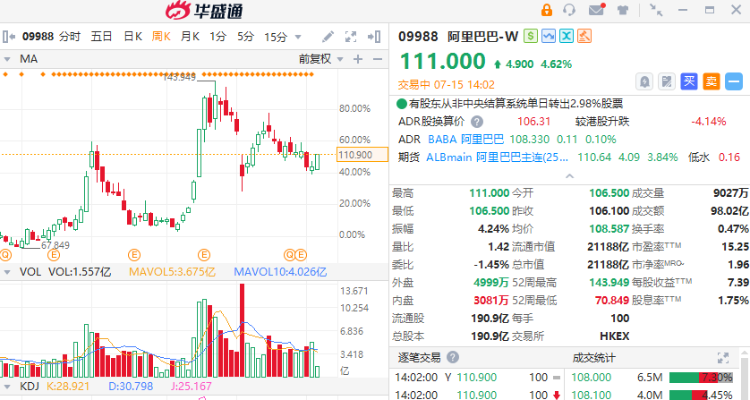Click the Q event marker on chart
The height and width of the screenshot is (400, 750).
pos(289,255)
